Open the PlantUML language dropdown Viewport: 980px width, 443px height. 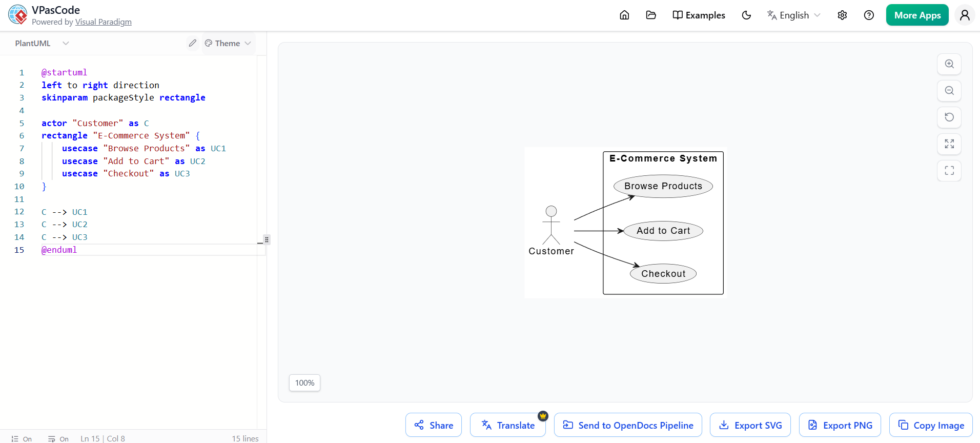coord(42,44)
